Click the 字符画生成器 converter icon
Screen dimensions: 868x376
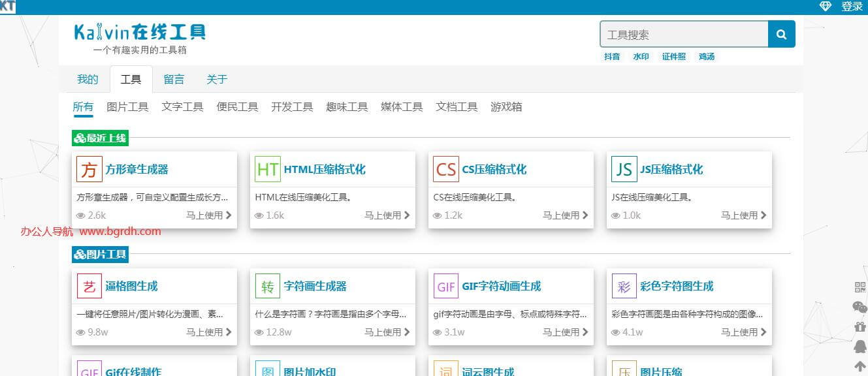tap(267, 286)
